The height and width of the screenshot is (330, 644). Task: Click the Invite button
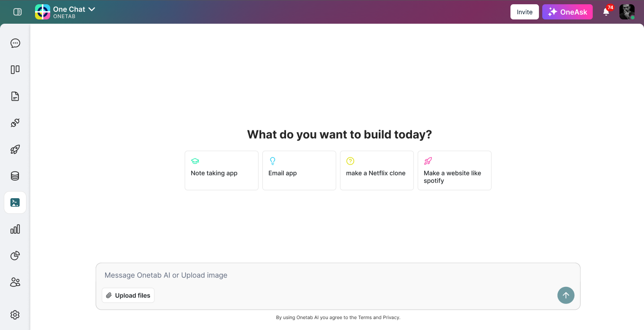pos(524,12)
